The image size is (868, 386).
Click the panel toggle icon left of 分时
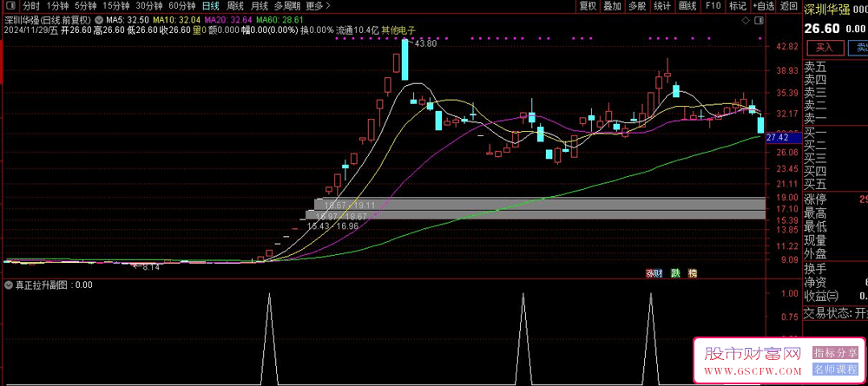pos(12,6)
